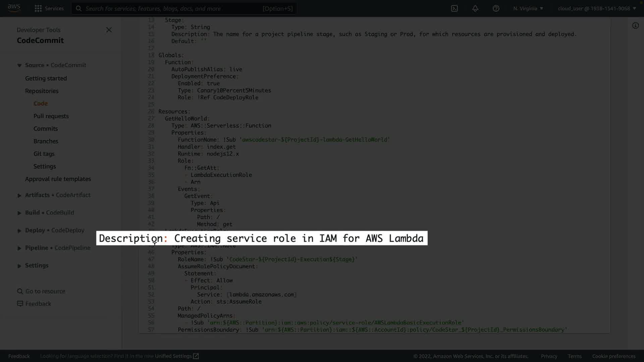Open the cloud_user account dropdown
The height and width of the screenshot is (362, 644).
597,8
